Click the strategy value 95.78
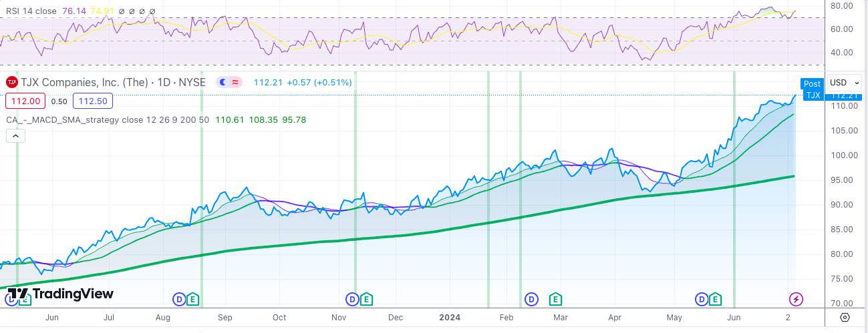868x333 pixels. (295, 120)
